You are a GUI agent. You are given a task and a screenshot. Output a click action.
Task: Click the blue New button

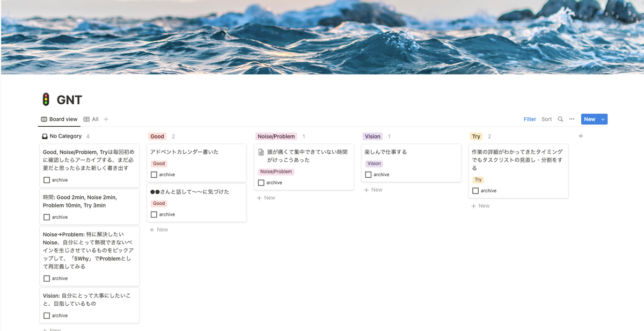click(590, 119)
